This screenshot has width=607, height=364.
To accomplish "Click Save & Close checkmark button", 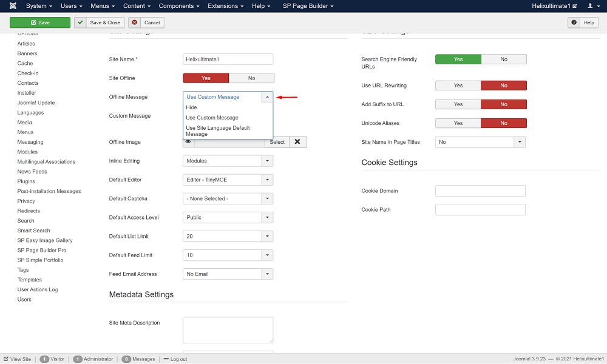I will [99, 22].
